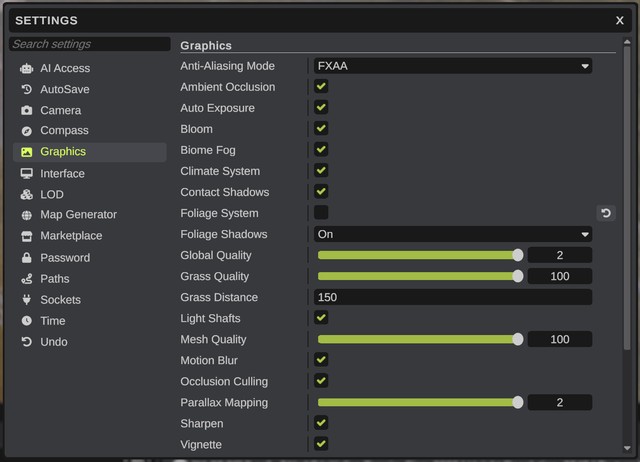Click Grass Quality numeric value box
The width and height of the screenshot is (640, 462).
[560, 276]
